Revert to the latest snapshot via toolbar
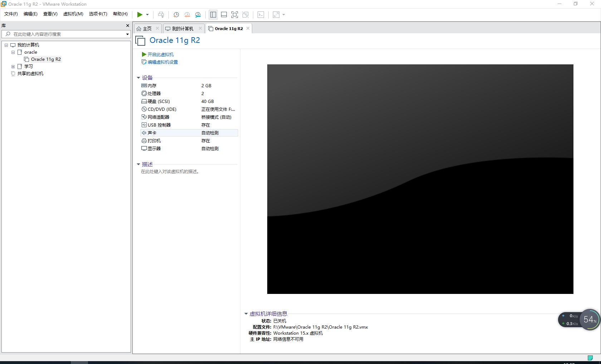601x364 pixels. click(187, 15)
